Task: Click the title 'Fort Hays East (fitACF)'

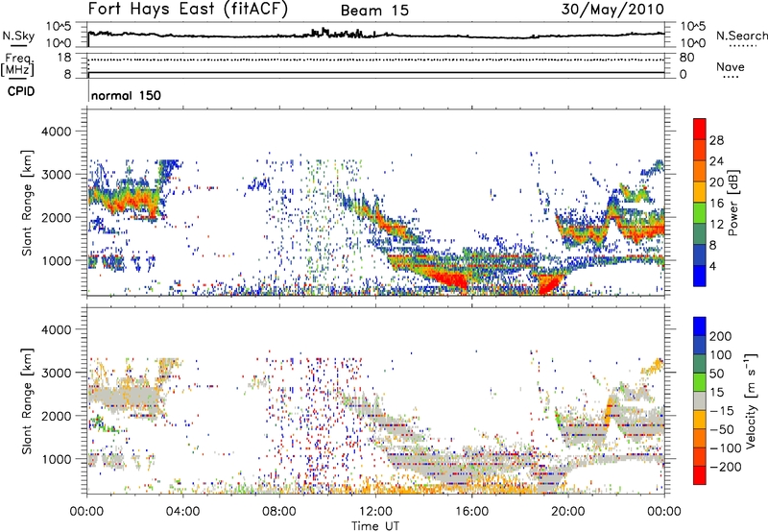Action: (188, 10)
